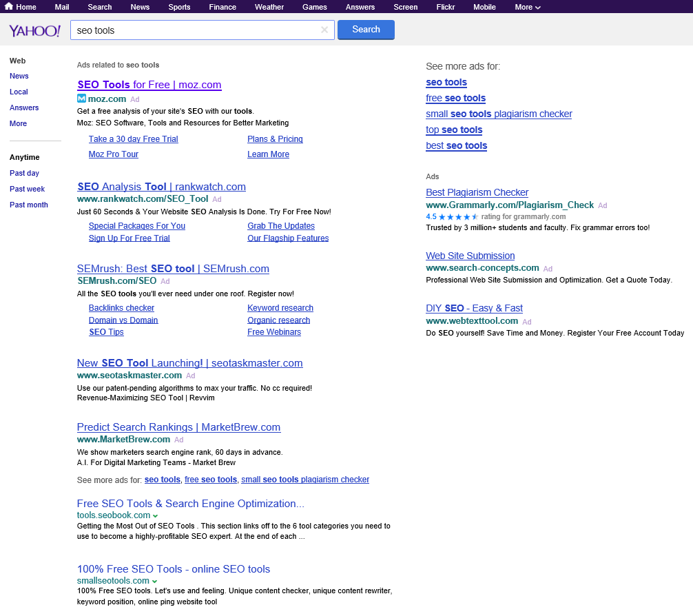The image size is (693, 616).
Task: Open Mail in the top navigation
Action: [x=62, y=7]
